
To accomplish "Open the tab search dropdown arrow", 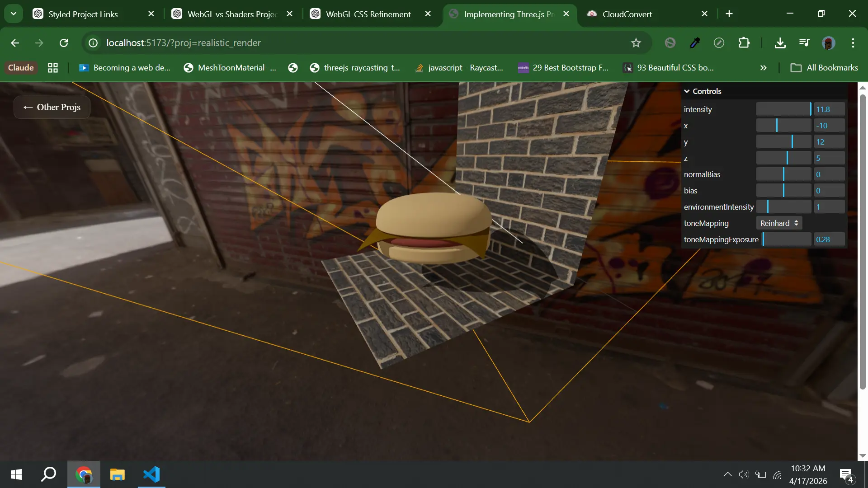I will tap(14, 14).
